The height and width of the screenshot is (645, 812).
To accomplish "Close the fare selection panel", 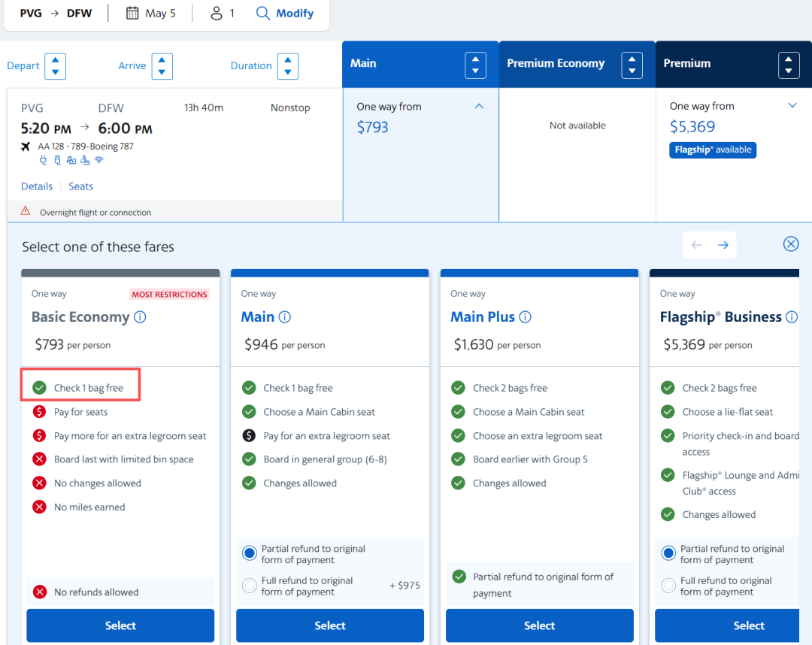I will point(790,244).
